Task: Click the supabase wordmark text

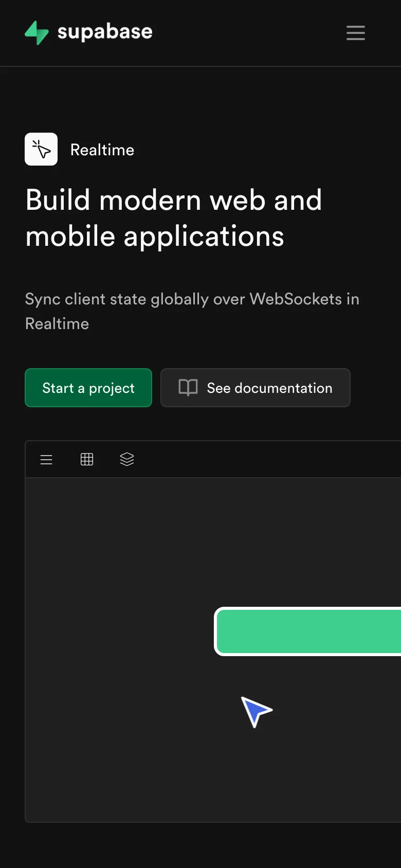Action: tap(105, 32)
